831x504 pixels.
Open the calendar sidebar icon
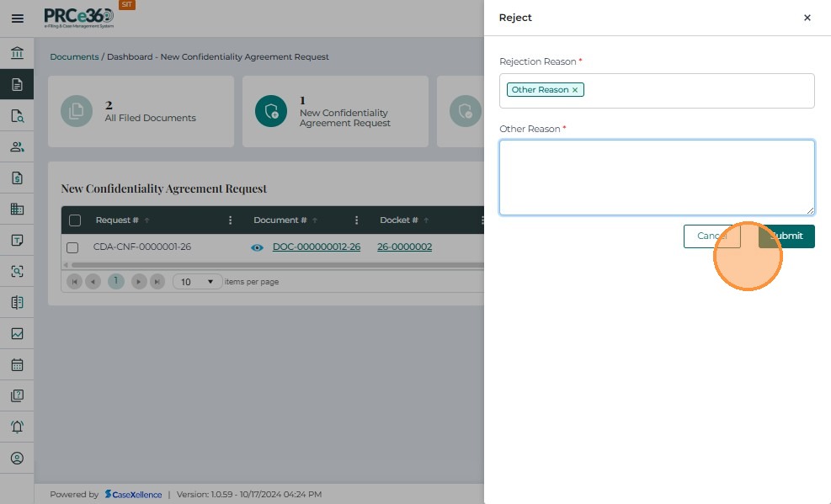17,365
